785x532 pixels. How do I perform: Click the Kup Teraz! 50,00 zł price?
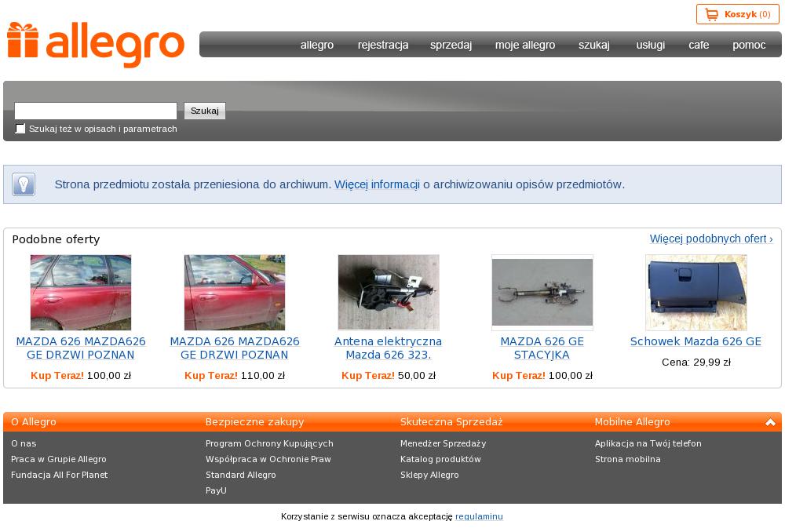coord(389,375)
